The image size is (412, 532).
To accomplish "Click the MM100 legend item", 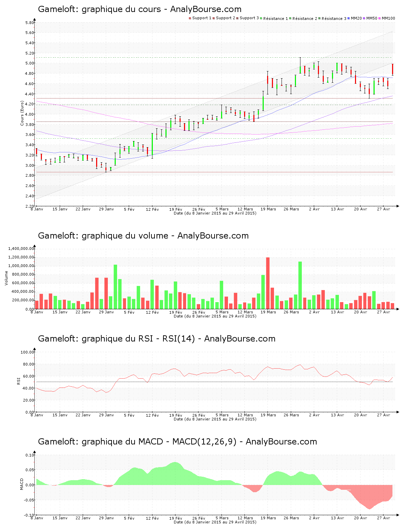I will [x=388, y=18].
